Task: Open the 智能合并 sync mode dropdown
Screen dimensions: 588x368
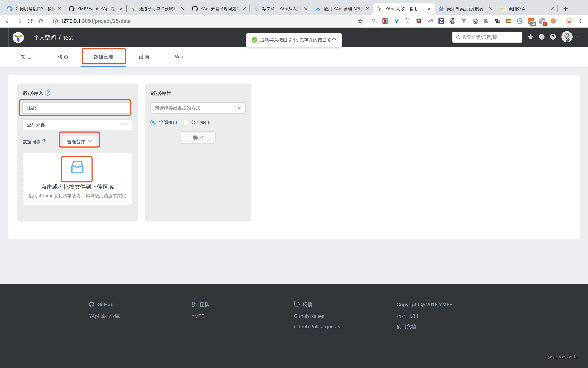Action: click(x=79, y=142)
